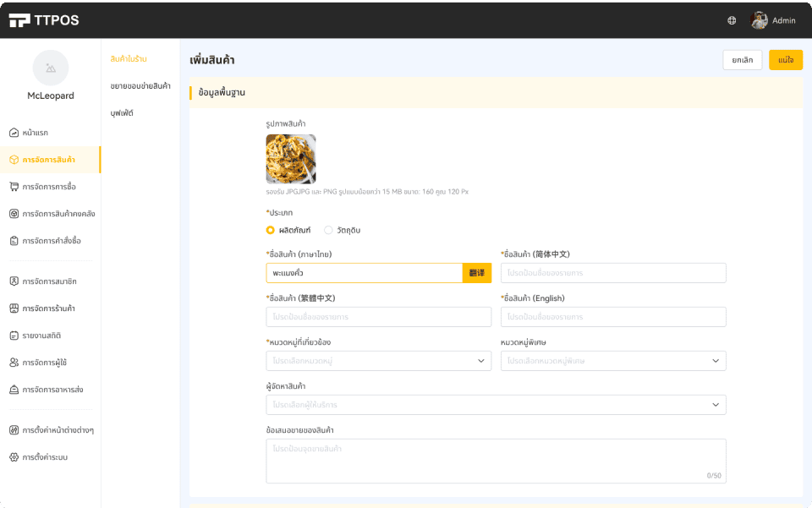This screenshot has width=812, height=508.
Task: Focus the English product name field
Action: pyautogui.click(x=613, y=317)
